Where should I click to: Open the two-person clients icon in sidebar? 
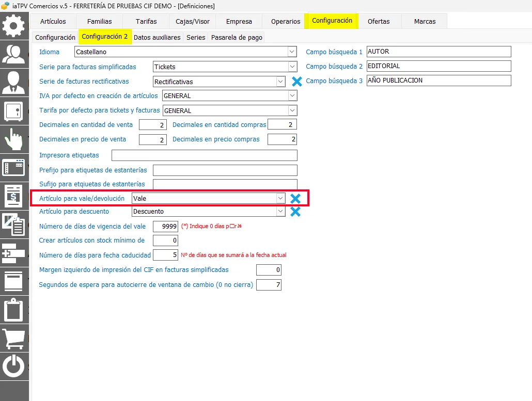click(13, 54)
